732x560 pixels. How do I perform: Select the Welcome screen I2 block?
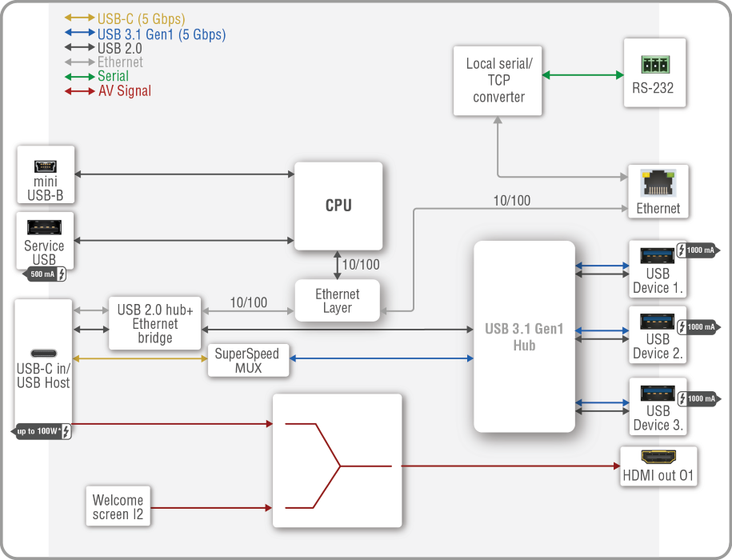coord(118,507)
